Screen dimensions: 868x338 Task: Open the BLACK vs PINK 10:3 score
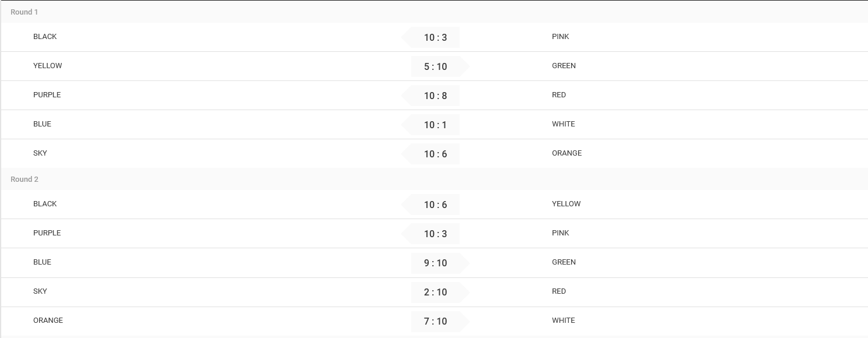[x=435, y=37]
